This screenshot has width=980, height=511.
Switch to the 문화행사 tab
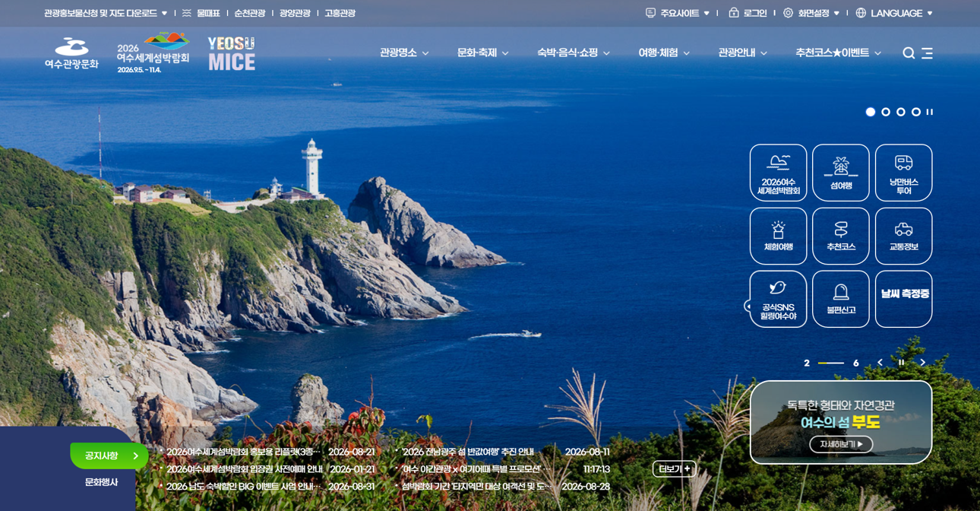tap(101, 482)
